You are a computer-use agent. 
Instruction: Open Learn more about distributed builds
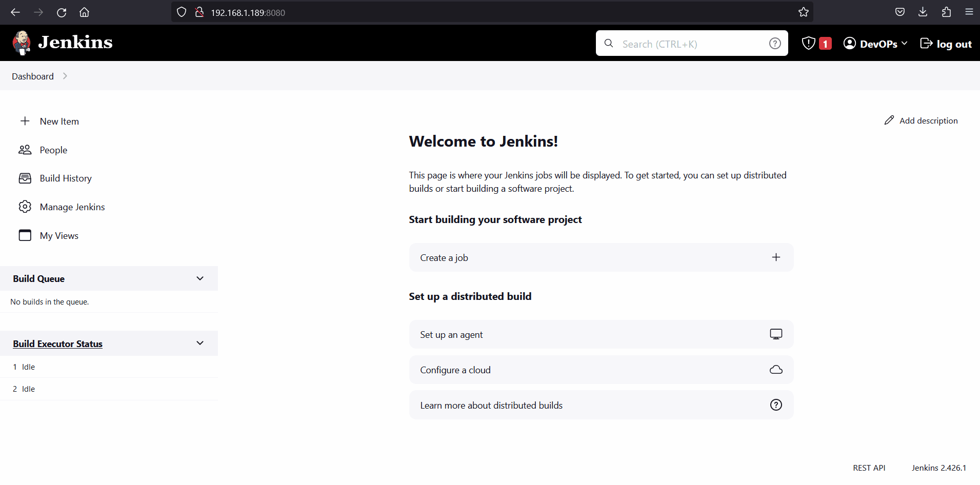[601, 405]
